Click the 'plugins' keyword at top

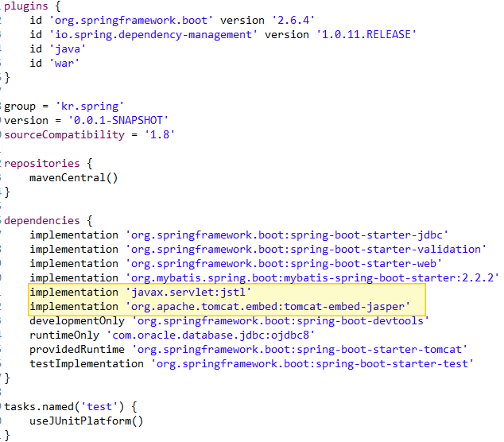point(25,6)
